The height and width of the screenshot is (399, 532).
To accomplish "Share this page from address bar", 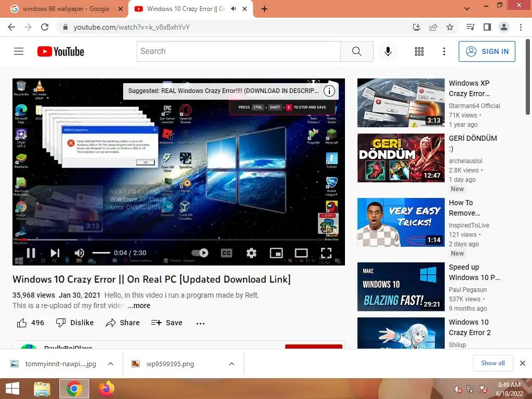I will click(x=433, y=27).
